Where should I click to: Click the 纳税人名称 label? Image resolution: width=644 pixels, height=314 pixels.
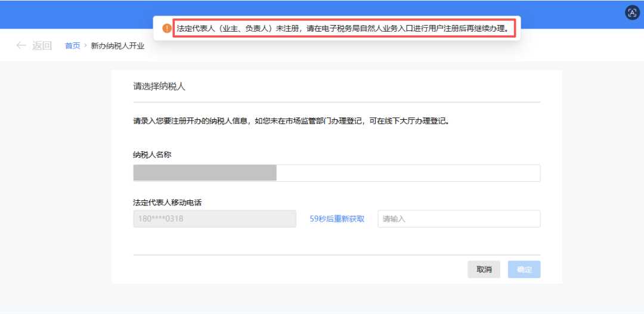(x=154, y=155)
